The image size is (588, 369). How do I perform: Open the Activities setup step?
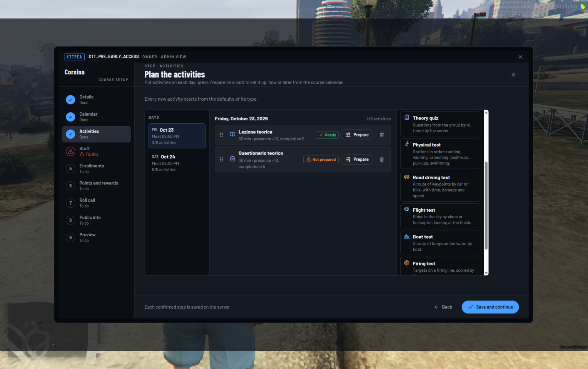click(96, 134)
